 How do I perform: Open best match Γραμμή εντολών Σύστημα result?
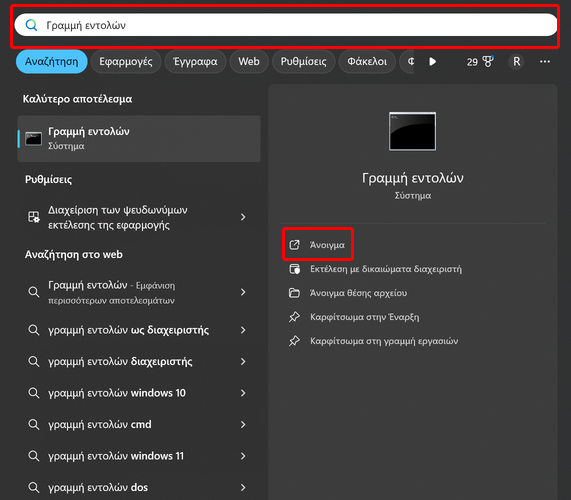click(139, 139)
